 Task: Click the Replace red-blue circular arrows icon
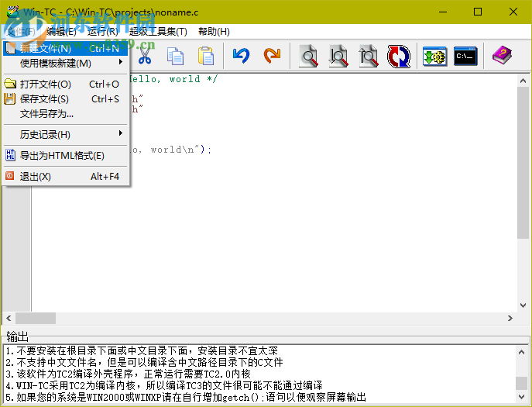pos(399,56)
